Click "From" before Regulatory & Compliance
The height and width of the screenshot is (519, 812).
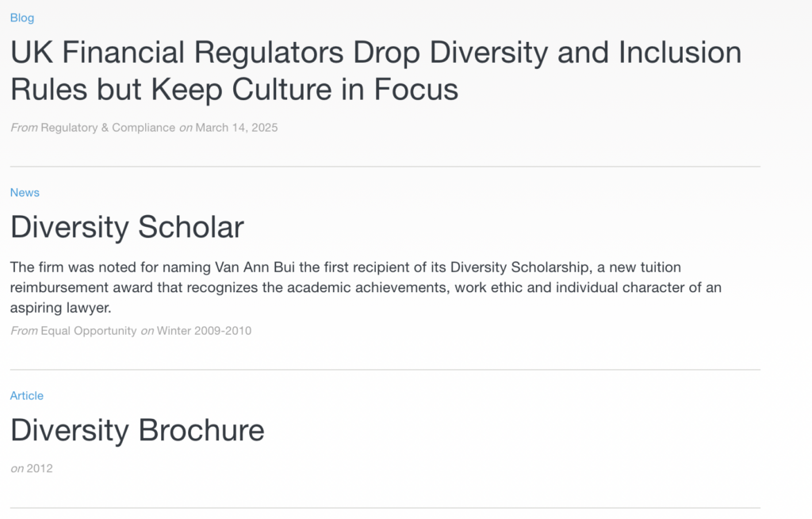25,128
